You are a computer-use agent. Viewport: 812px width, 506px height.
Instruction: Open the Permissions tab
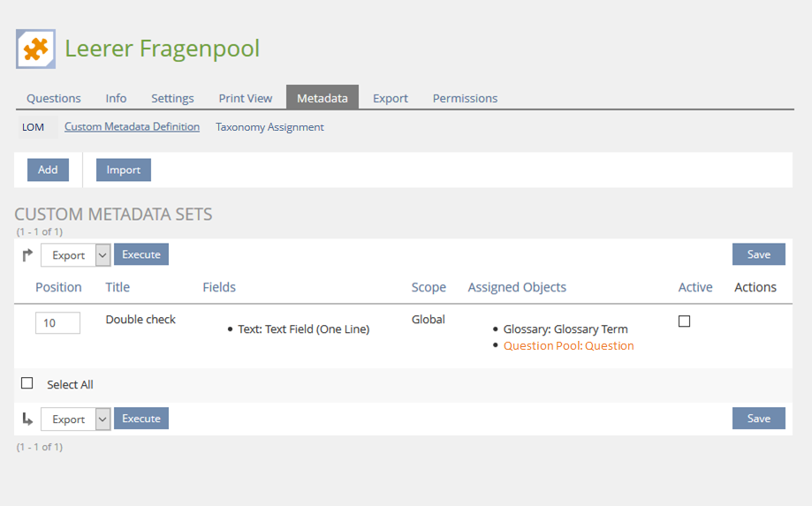click(x=465, y=98)
